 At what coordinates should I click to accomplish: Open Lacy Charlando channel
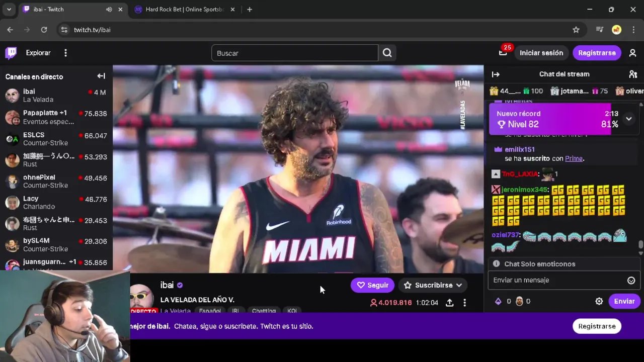[x=56, y=203]
